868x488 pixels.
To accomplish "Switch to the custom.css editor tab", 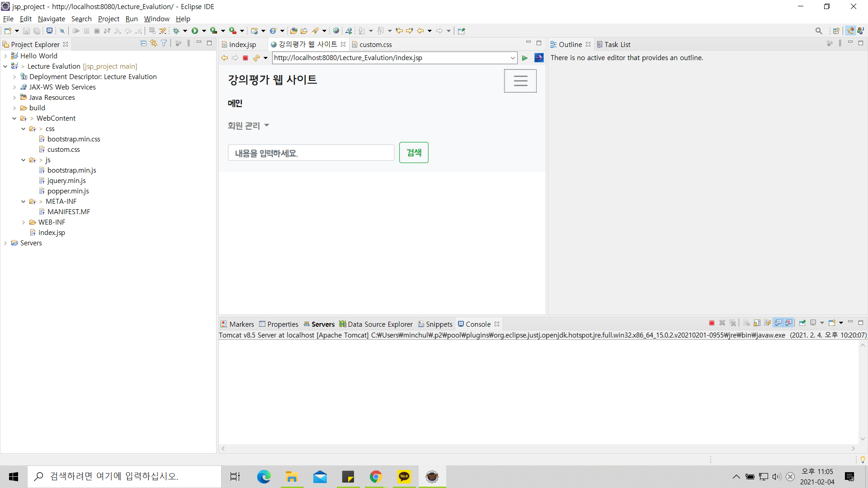I will click(x=375, y=44).
